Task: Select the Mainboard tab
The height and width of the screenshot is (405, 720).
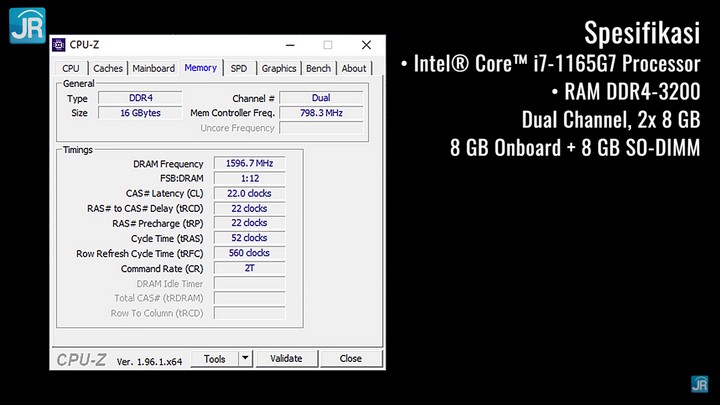Action: [x=154, y=69]
